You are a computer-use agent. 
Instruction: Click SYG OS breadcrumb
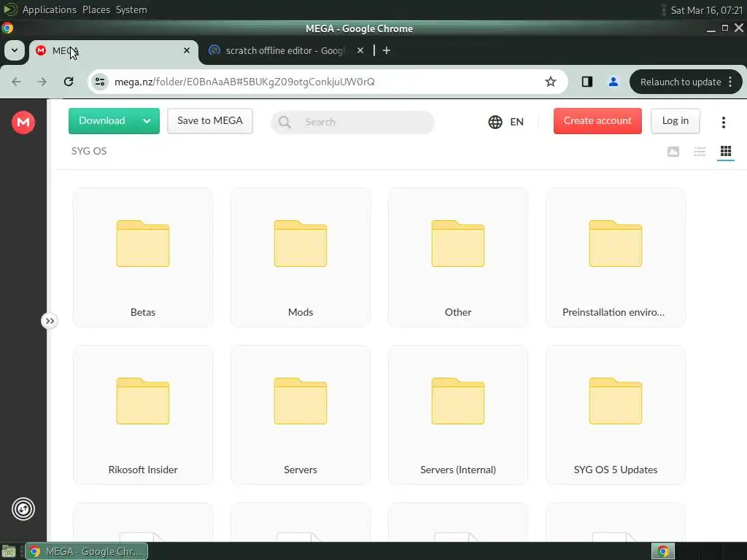[x=89, y=151]
